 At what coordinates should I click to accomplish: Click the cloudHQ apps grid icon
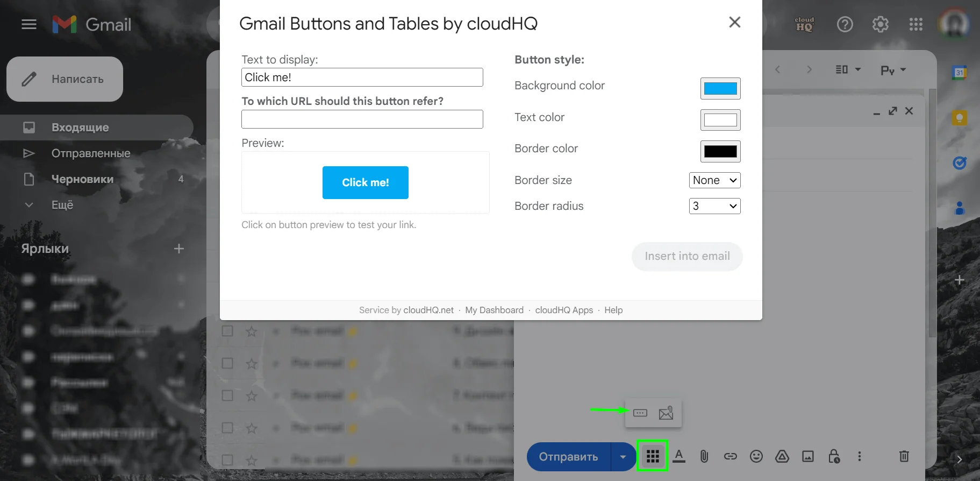coord(653,456)
